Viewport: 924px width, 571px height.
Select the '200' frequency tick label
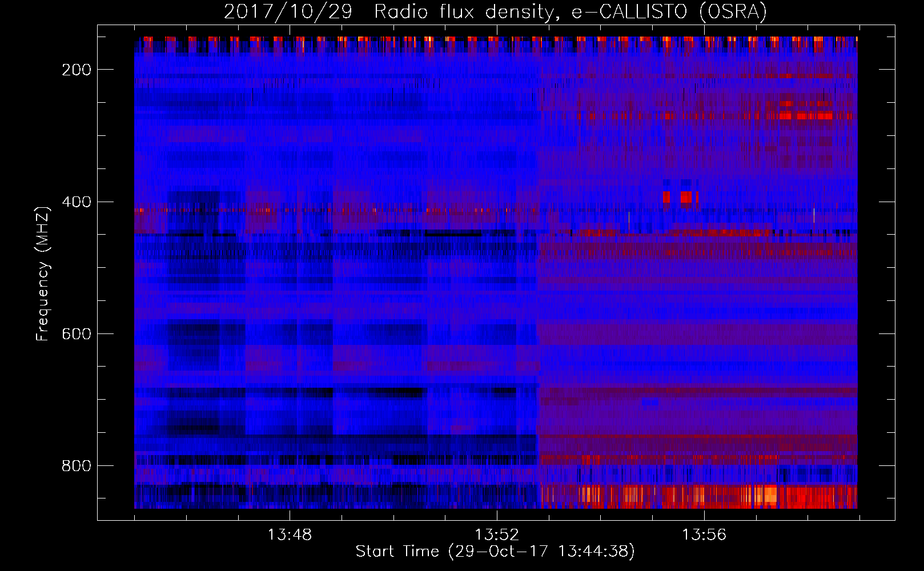(77, 70)
